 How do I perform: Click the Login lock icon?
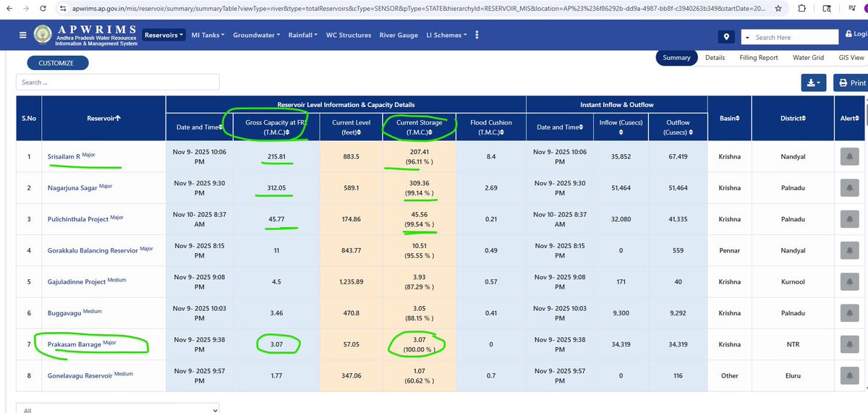pos(849,34)
